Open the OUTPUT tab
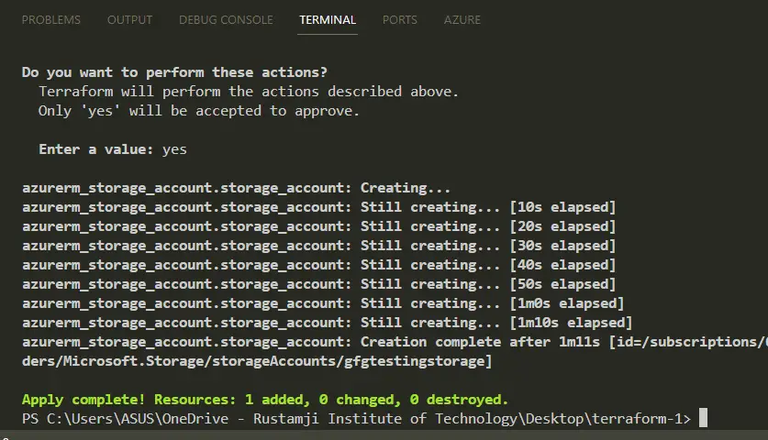This screenshot has height=440, width=768. click(129, 20)
